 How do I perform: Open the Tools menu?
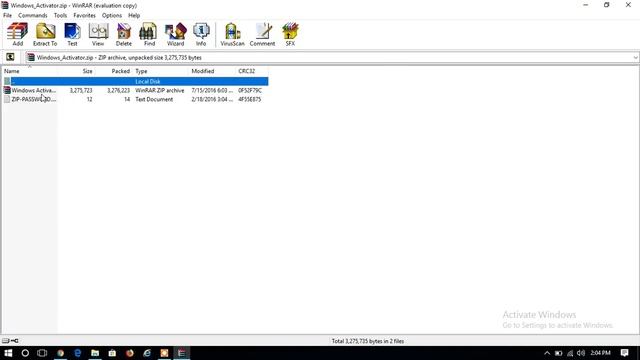tap(60, 16)
